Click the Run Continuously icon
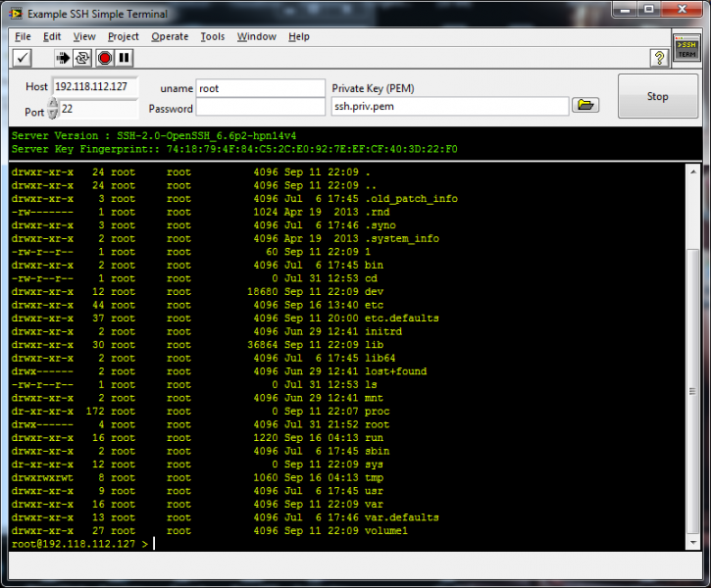The width and height of the screenshot is (711, 588). (x=82, y=58)
